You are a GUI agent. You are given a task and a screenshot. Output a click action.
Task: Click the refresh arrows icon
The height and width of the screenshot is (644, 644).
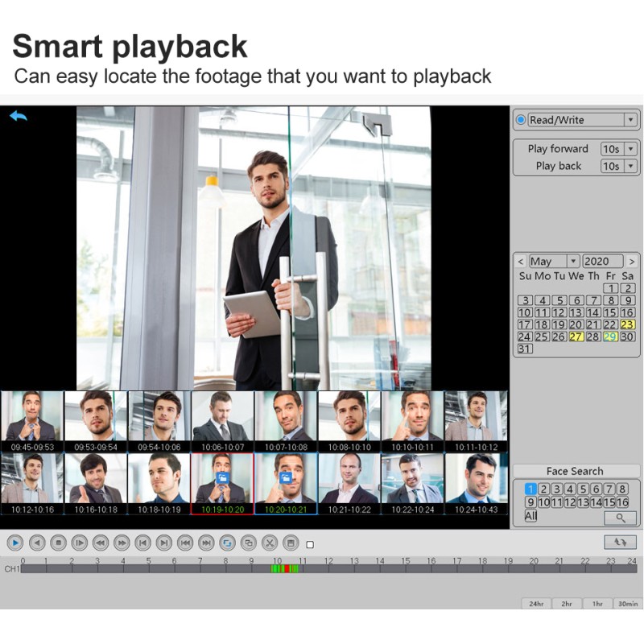click(x=620, y=543)
